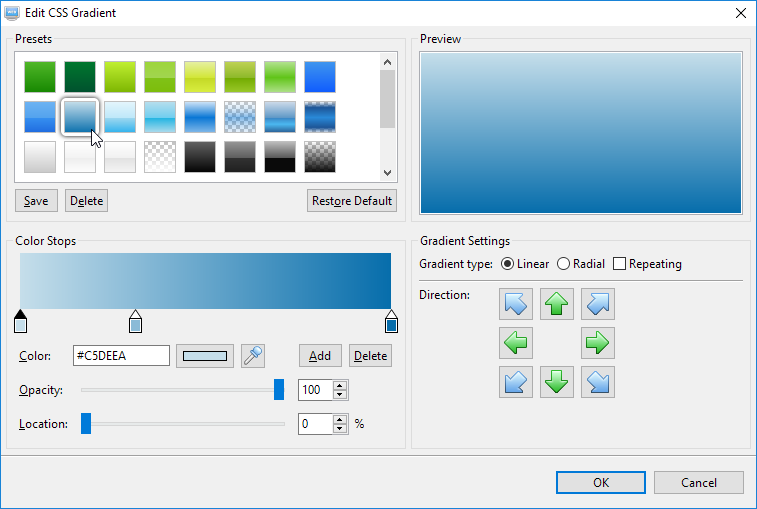Enable the Repeating checkbox
757x509 pixels.
[619, 264]
